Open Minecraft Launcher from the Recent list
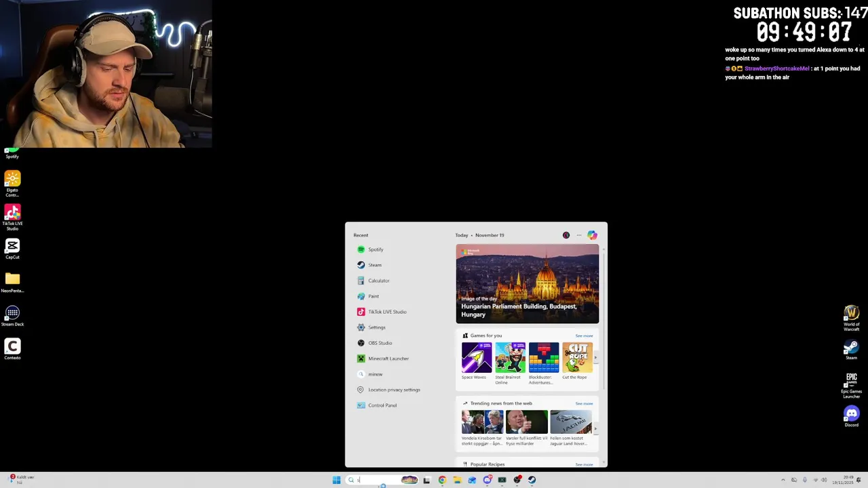This screenshot has width=868, height=488. 383,359
